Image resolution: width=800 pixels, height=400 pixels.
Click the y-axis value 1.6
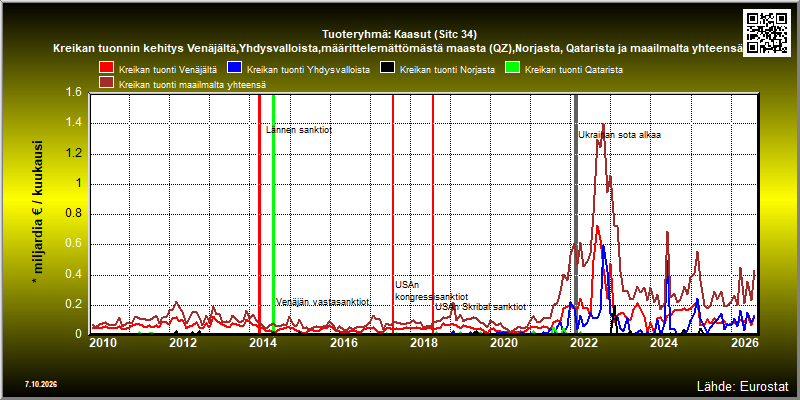coord(73,92)
